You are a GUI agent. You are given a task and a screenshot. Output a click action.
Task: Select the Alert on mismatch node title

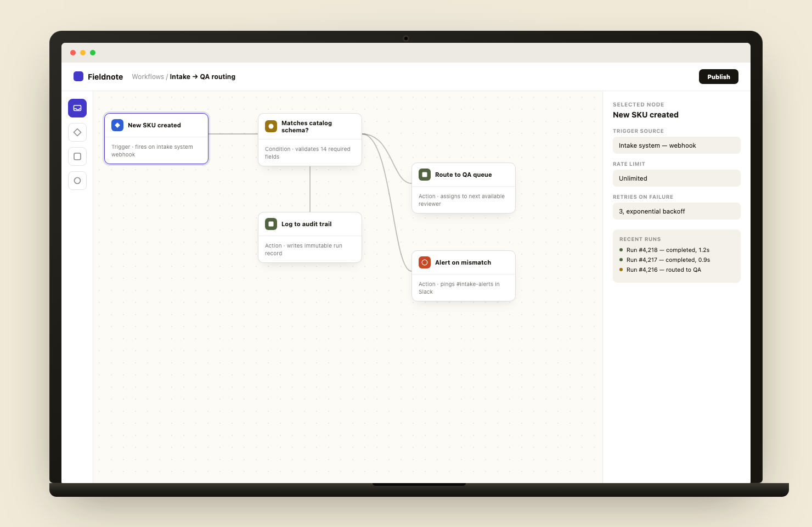pyautogui.click(x=463, y=262)
